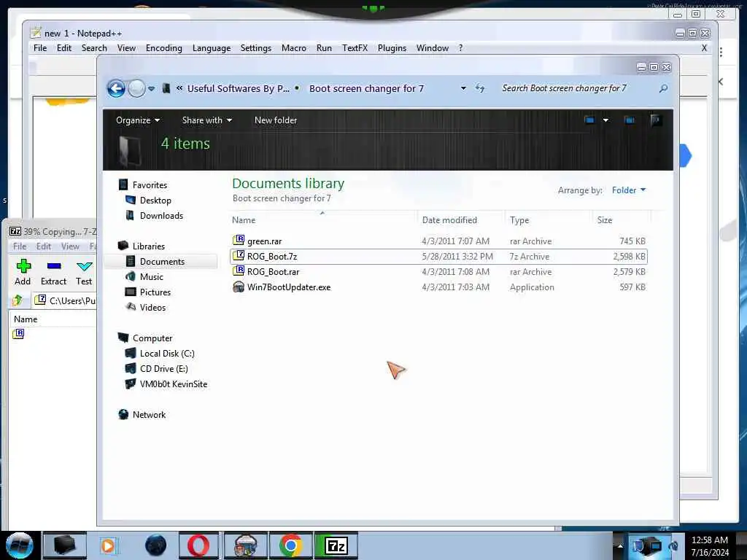Click the Extract button in 7-Zip
Image resolution: width=747 pixels, height=560 pixels.
pyautogui.click(x=53, y=273)
